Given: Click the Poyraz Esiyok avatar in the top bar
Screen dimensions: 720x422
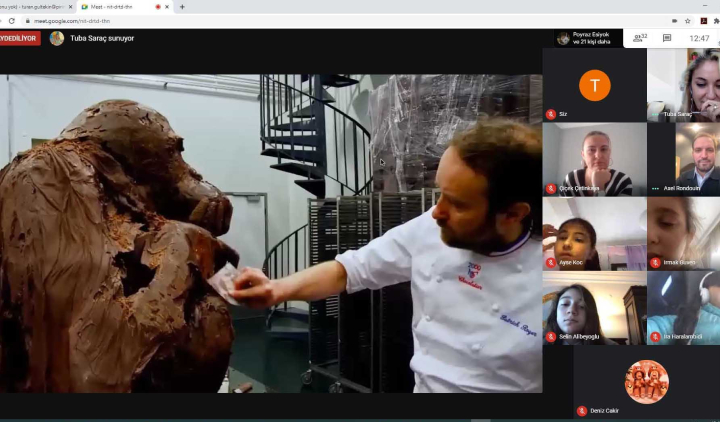Looking at the screenshot, I should point(563,38).
